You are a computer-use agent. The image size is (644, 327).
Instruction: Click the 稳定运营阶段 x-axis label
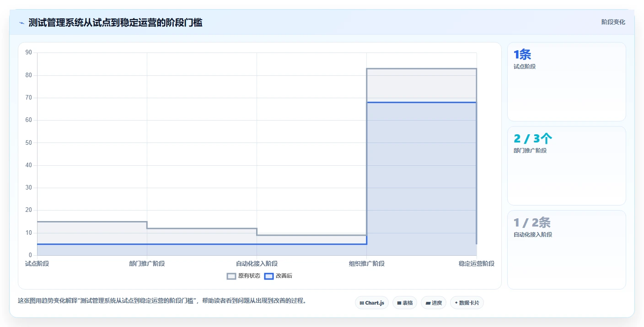coord(477,264)
